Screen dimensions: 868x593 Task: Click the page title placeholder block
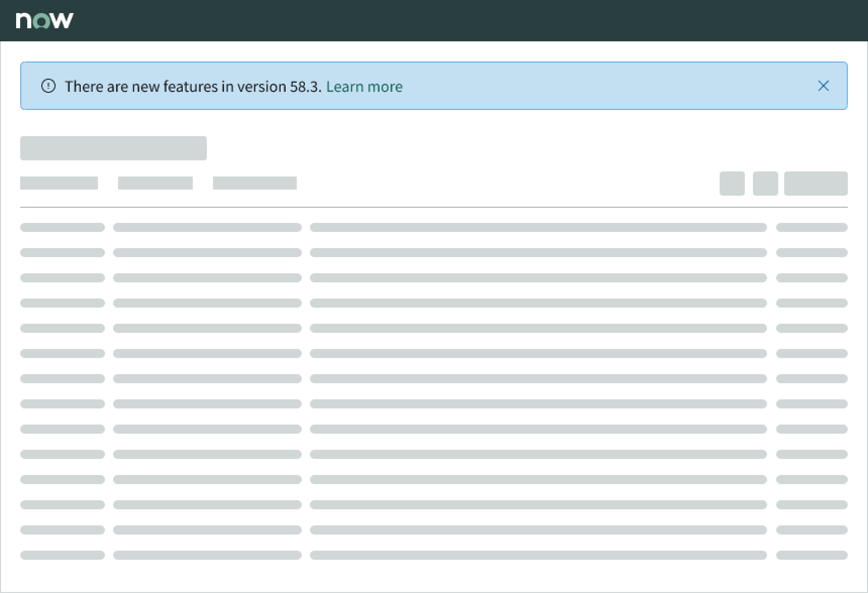(x=114, y=148)
